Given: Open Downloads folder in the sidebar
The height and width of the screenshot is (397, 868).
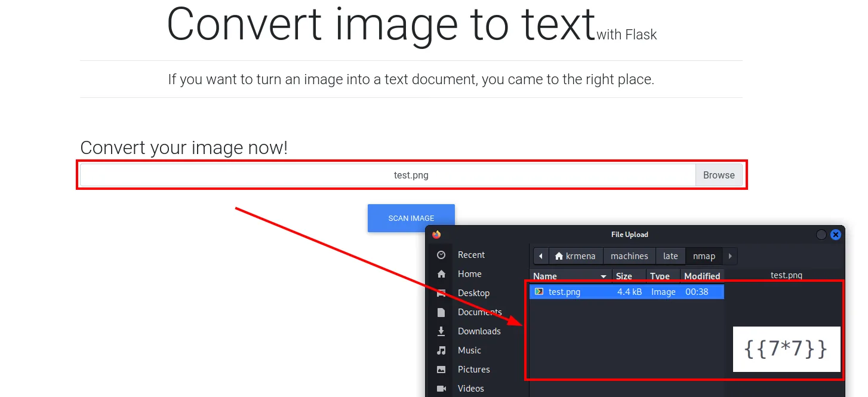Looking at the screenshot, I should coord(479,331).
